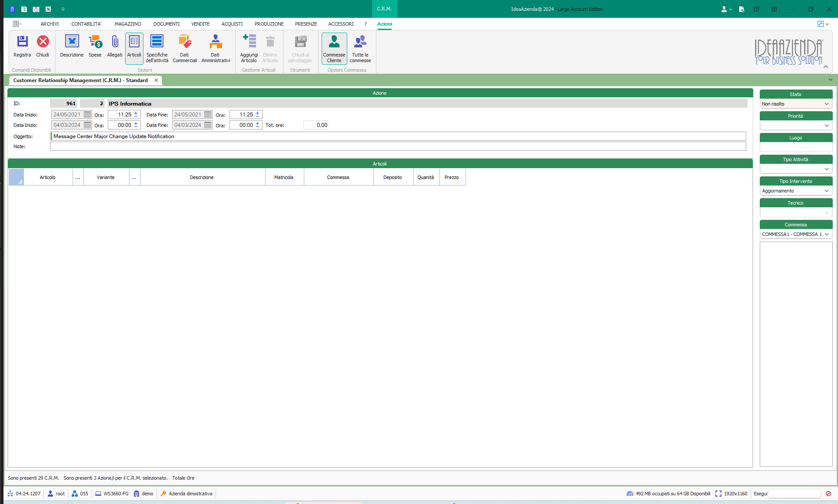Open the Tipo Attività dropdown
Viewport: 838px width, 504px height.
click(827, 169)
